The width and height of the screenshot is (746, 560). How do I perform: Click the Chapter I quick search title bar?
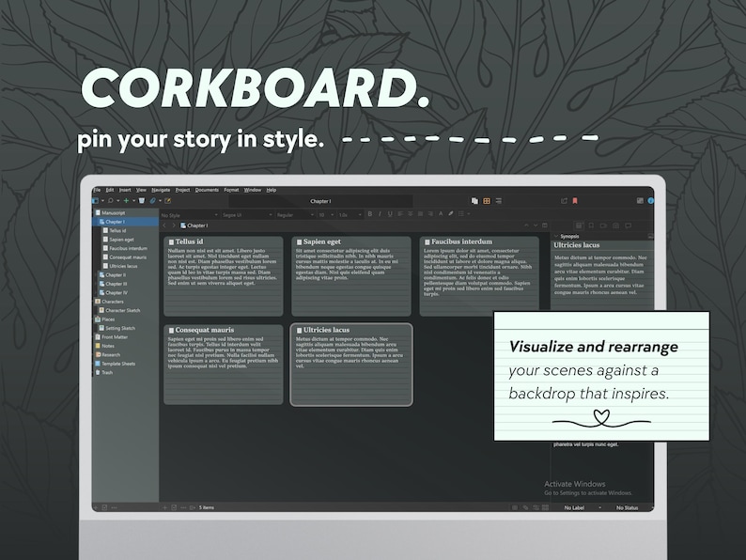click(320, 201)
